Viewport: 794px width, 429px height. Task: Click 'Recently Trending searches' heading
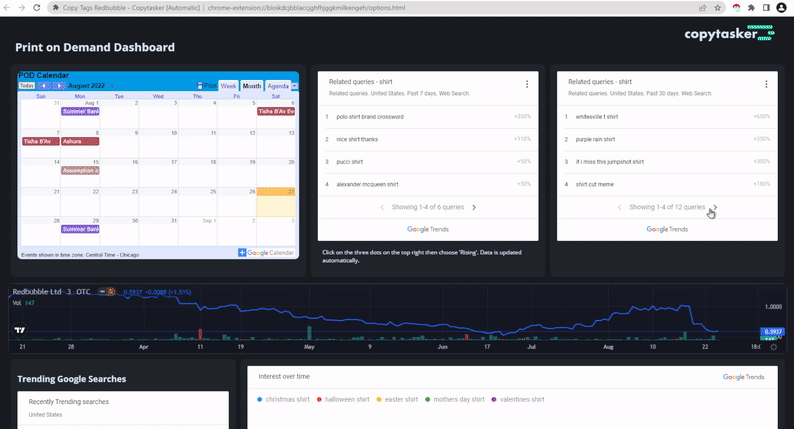pos(68,402)
